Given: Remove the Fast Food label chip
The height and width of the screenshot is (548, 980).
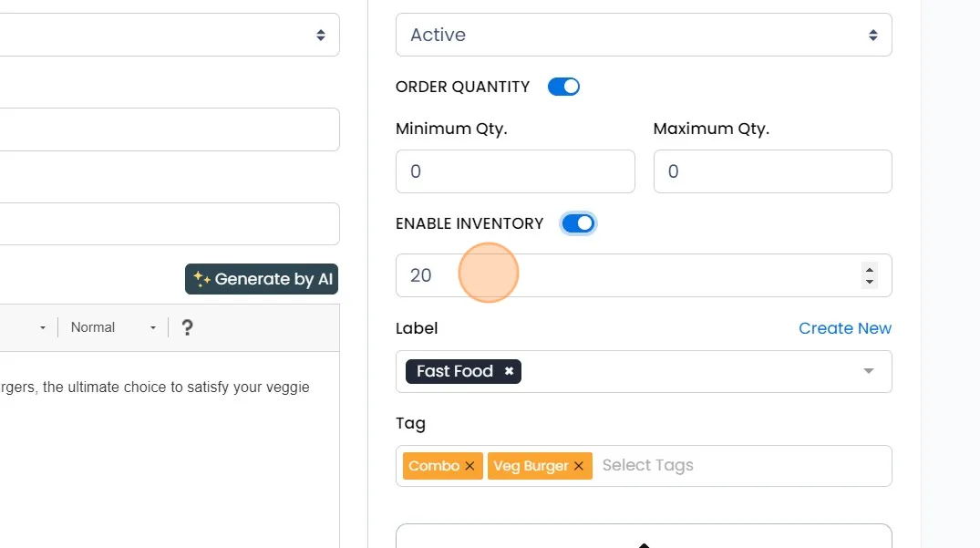Looking at the screenshot, I should coord(509,371).
